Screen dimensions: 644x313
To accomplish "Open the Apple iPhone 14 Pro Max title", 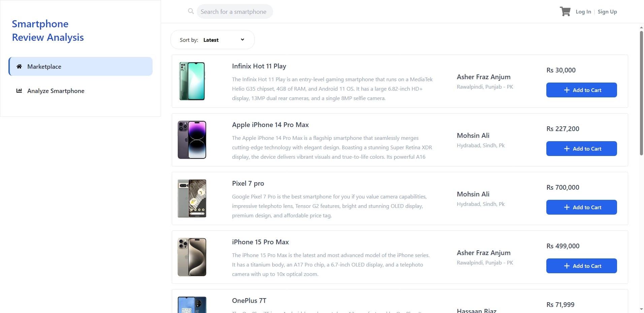I will (270, 125).
